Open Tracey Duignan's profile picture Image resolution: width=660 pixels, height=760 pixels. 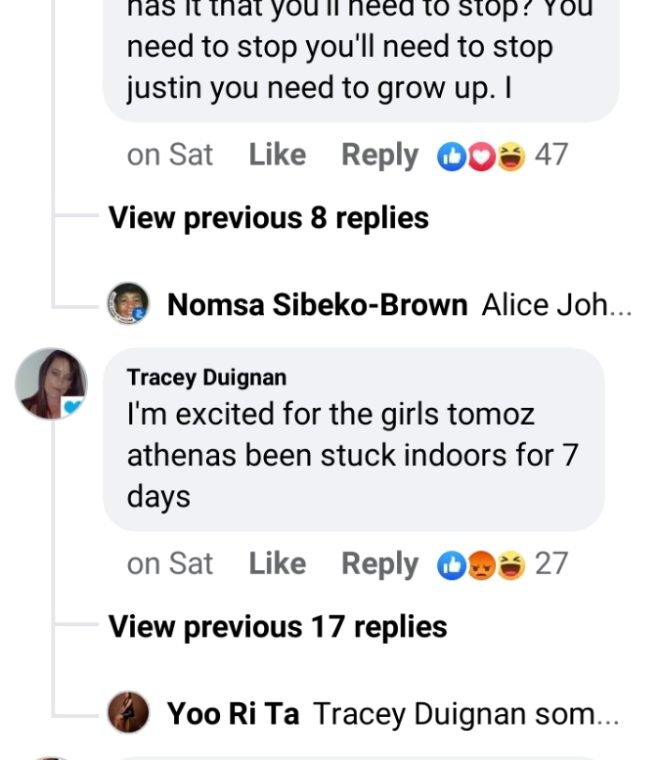(51, 383)
